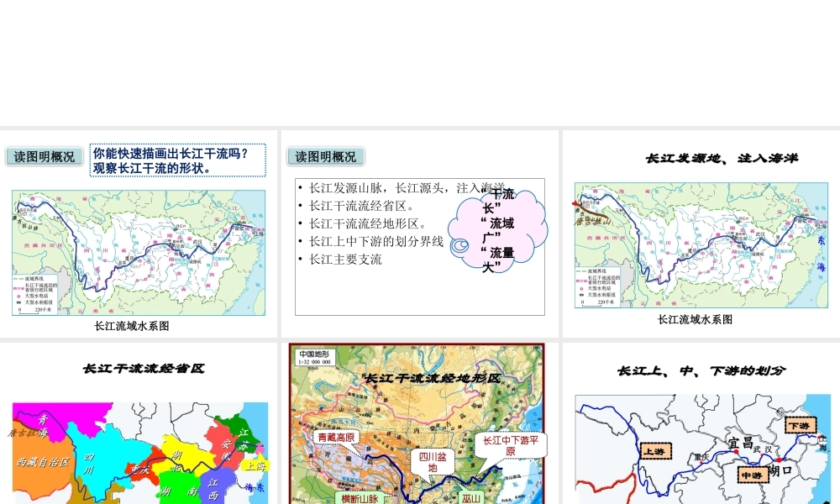Click the 横断山脉 label on the terrain map
Viewport: 840px width, 504px height.
pos(360,498)
